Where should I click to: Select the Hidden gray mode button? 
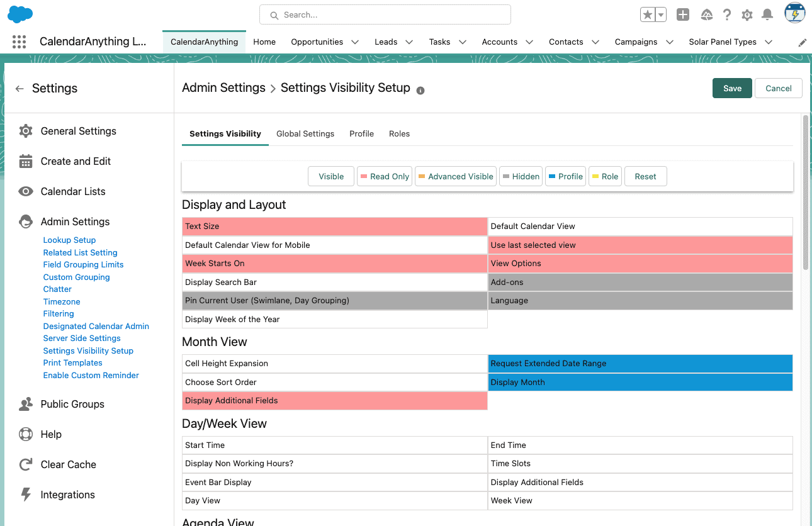click(x=521, y=176)
